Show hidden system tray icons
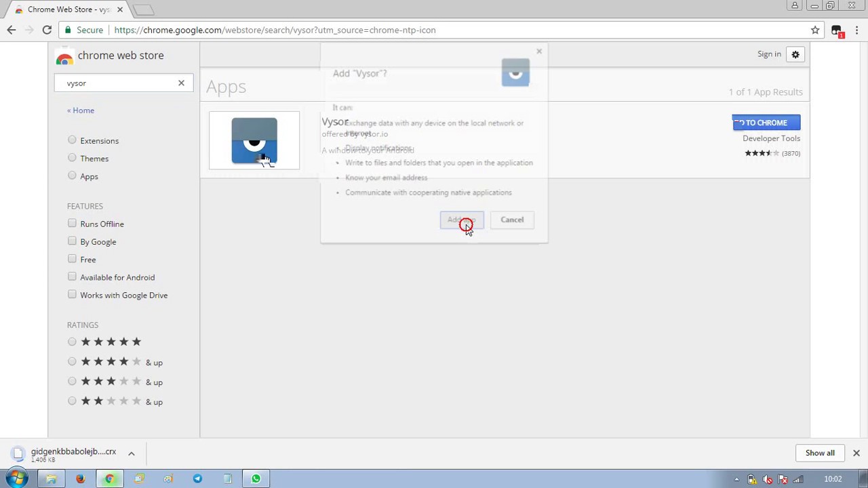Viewport: 868px width, 488px height. (x=737, y=480)
